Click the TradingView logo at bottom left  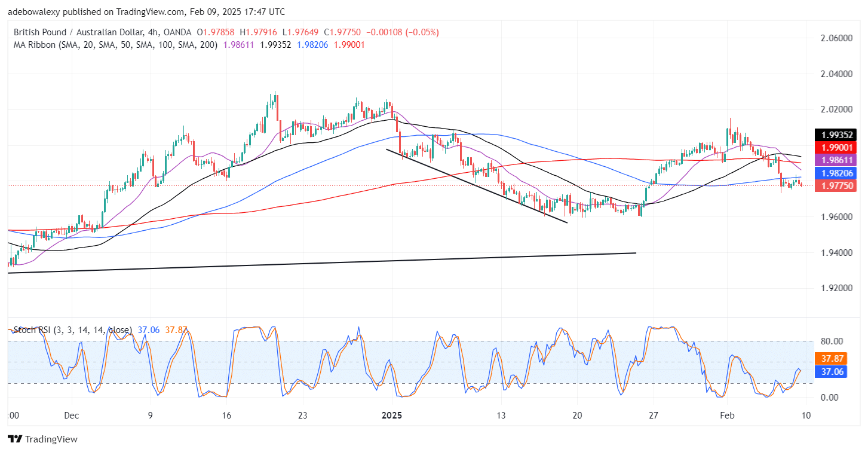(x=42, y=439)
